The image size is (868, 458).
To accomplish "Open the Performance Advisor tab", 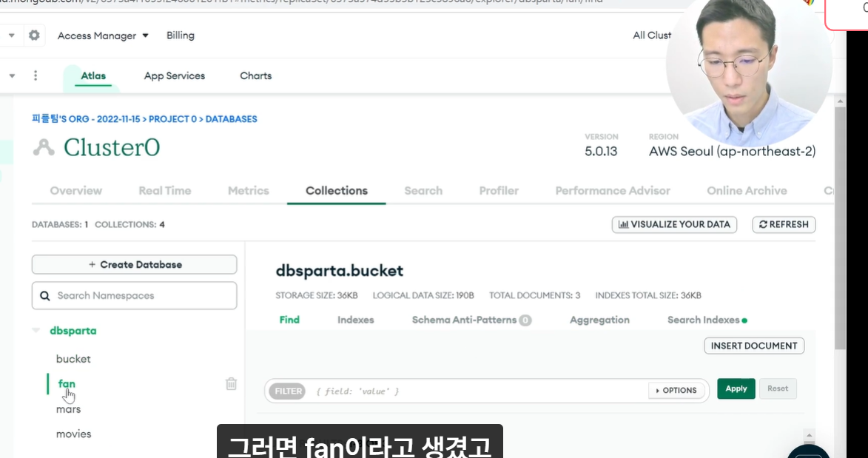I will [x=613, y=190].
